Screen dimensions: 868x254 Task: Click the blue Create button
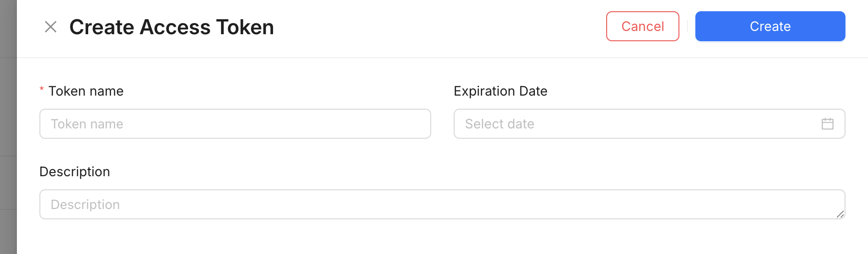[x=770, y=26]
